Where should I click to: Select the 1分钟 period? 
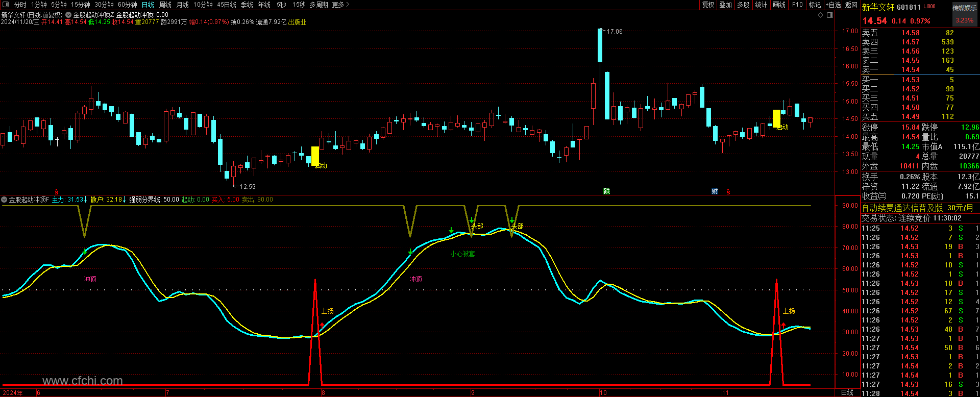pos(39,5)
